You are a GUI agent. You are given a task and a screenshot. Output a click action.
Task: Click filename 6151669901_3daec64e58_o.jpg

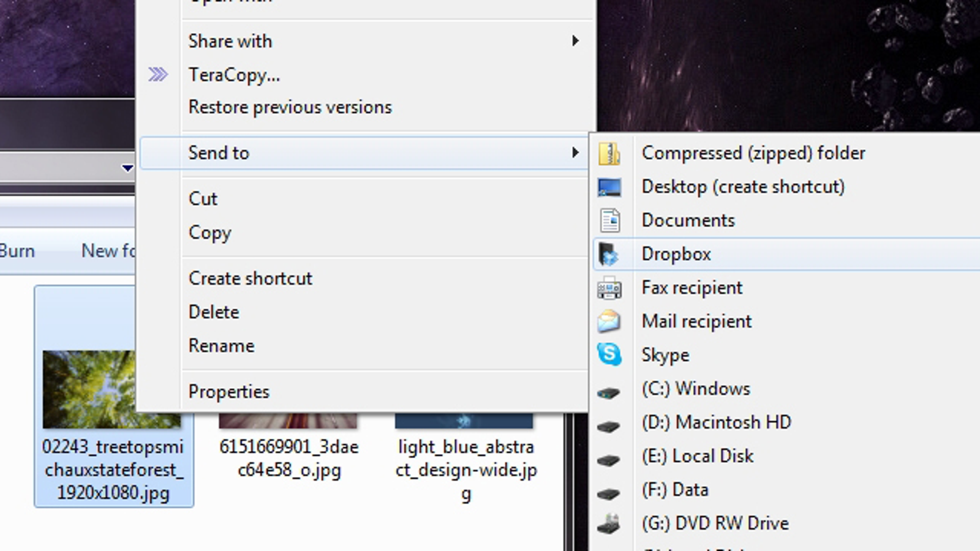289,459
